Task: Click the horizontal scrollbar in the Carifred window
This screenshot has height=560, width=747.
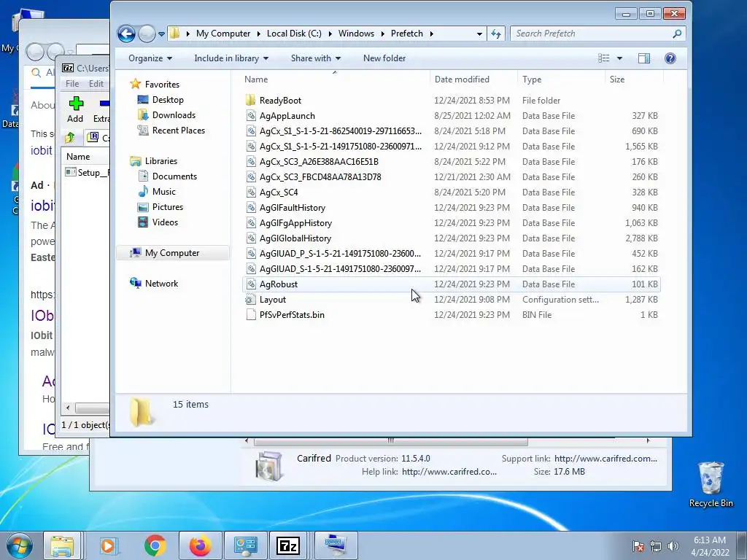Action: click(391, 441)
